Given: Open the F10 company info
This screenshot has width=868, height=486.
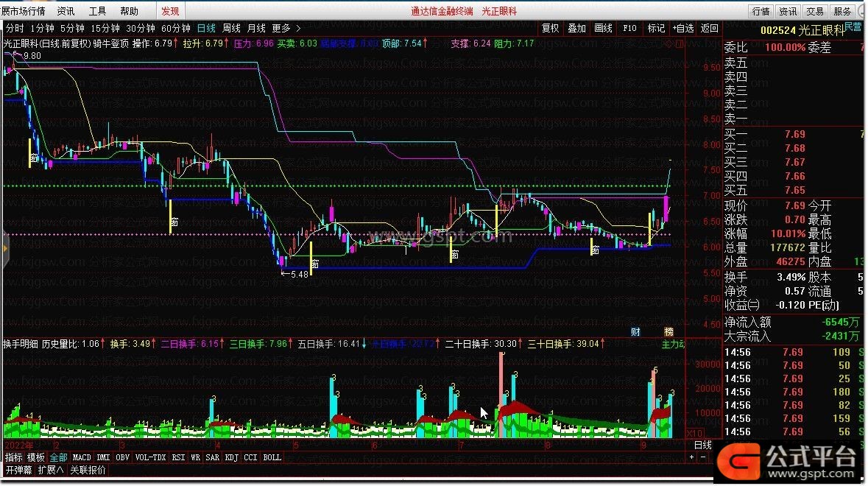Looking at the screenshot, I should [x=630, y=28].
